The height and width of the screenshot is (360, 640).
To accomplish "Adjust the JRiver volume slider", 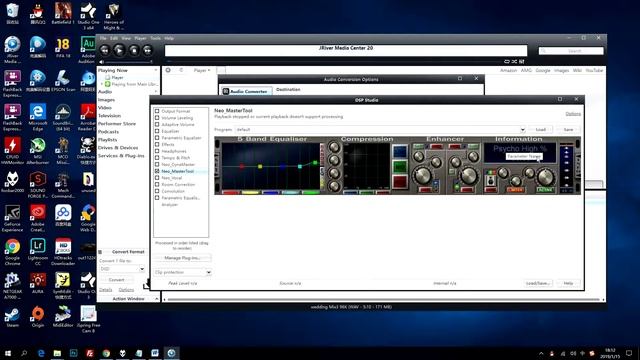I will click(x=129, y=62).
